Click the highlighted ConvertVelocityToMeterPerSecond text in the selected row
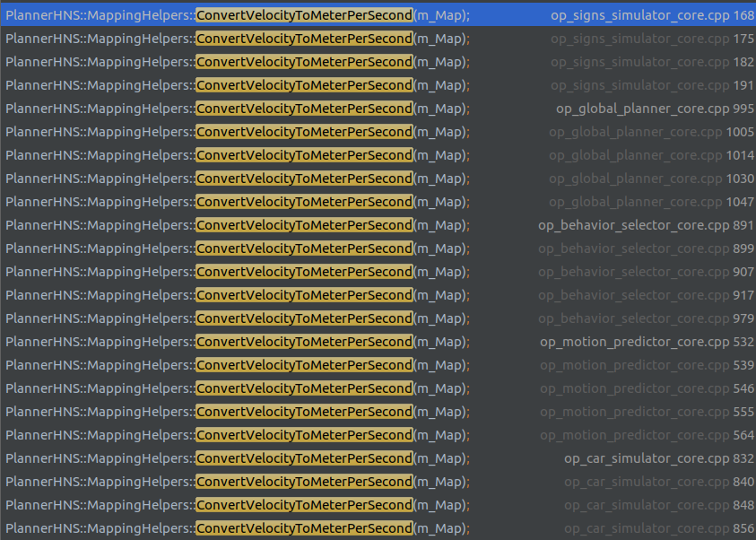The height and width of the screenshot is (540, 756). (x=303, y=14)
